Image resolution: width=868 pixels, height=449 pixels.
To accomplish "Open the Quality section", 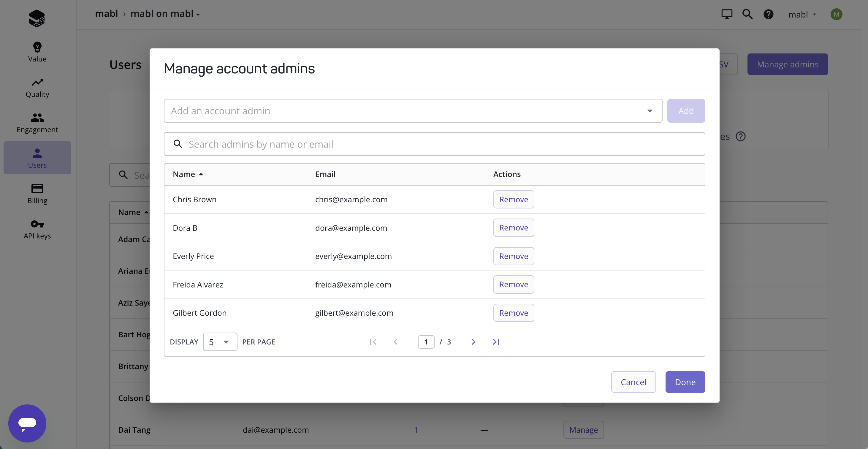I will (37, 88).
